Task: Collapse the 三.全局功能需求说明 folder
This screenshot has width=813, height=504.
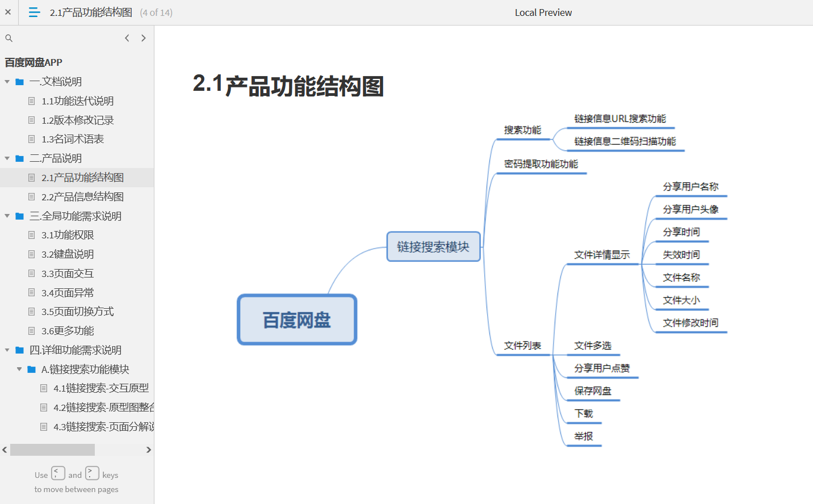Action: (x=7, y=216)
